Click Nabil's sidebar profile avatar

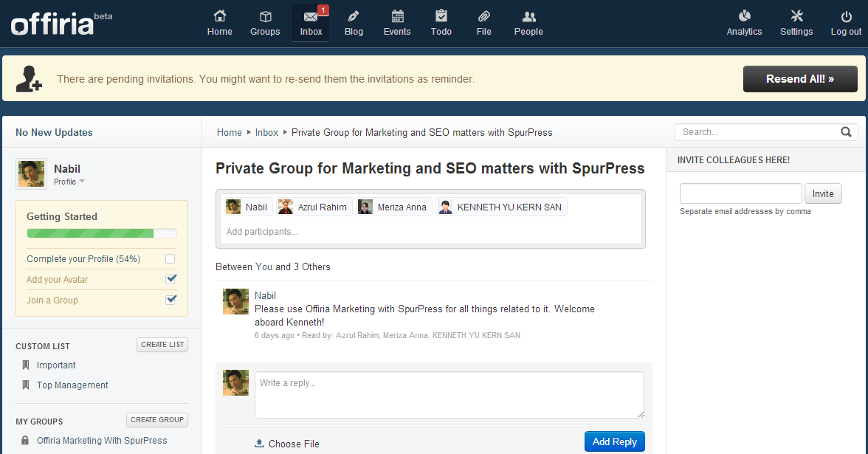(x=32, y=174)
